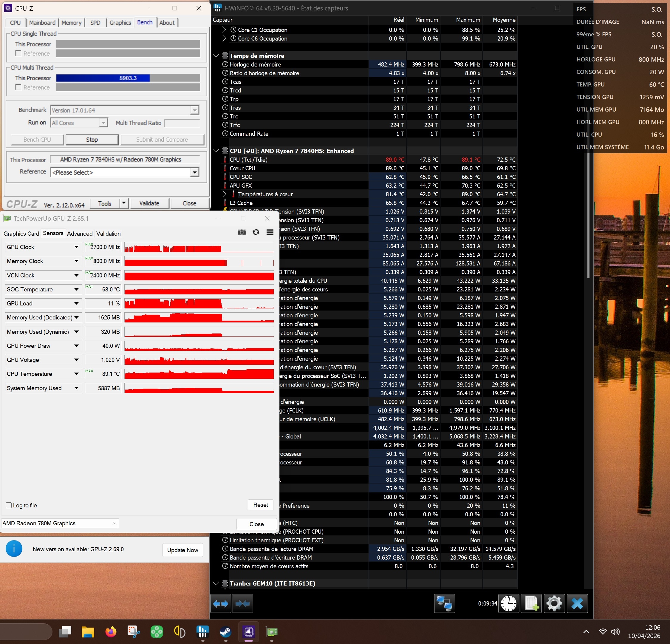
Task: Click GPU Load graph in GPU-Z
Action: [x=199, y=303]
